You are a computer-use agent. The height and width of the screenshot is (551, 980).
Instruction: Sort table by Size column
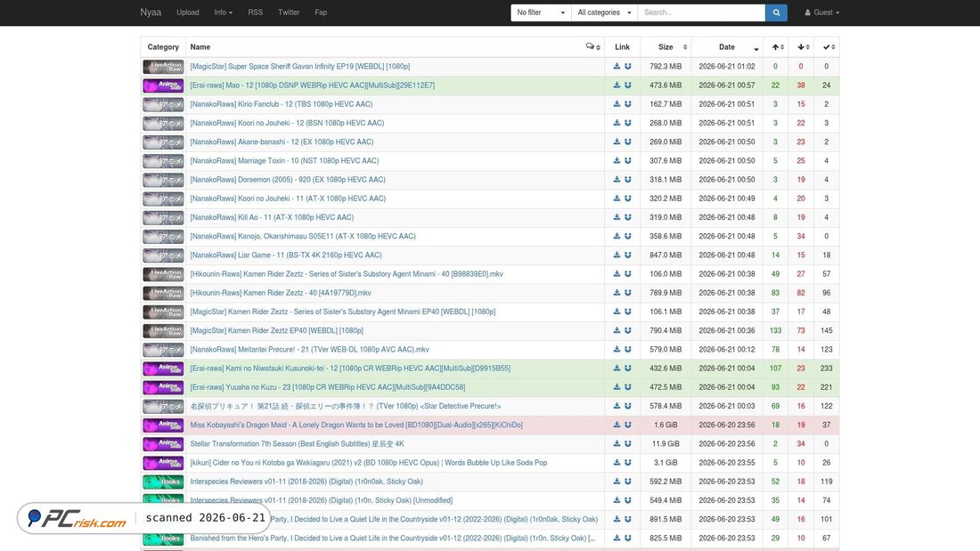point(666,47)
